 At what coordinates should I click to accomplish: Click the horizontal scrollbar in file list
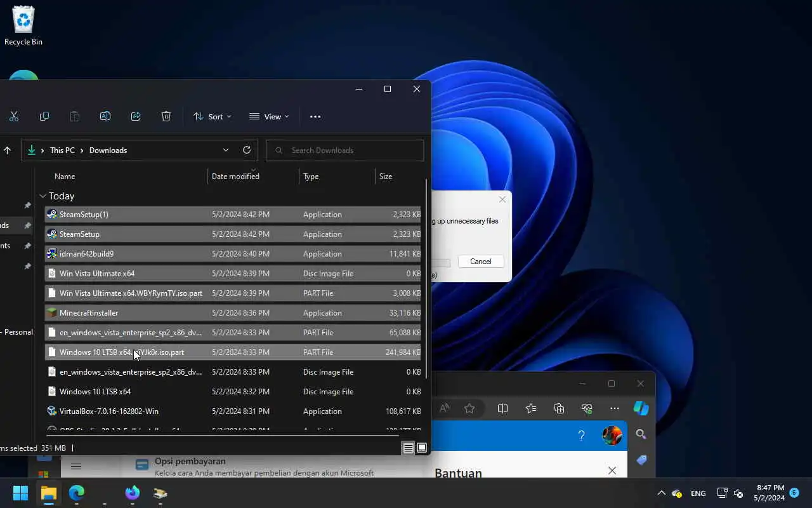click(x=222, y=436)
